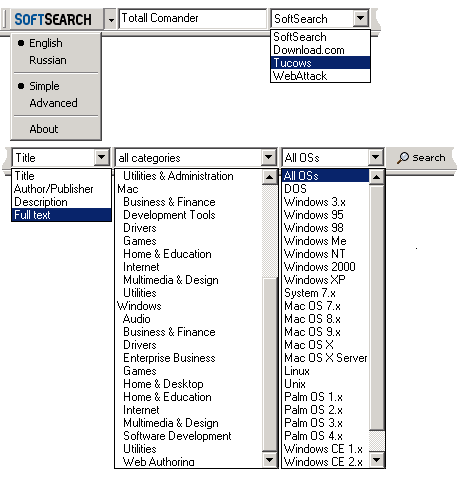Viewport: 460px width, 480px height.
Task: Open the menu arrow beside SoftSearch logo
Action: (111, 20)
